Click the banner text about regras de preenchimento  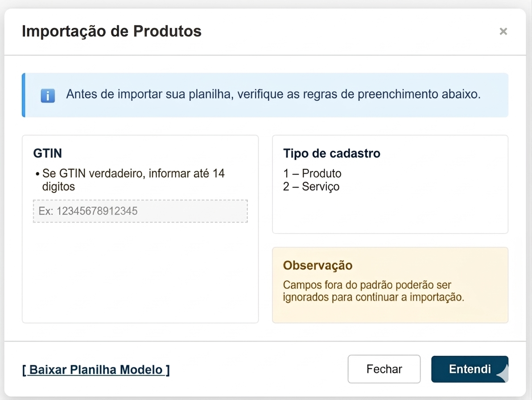click(x=273, y=95)
